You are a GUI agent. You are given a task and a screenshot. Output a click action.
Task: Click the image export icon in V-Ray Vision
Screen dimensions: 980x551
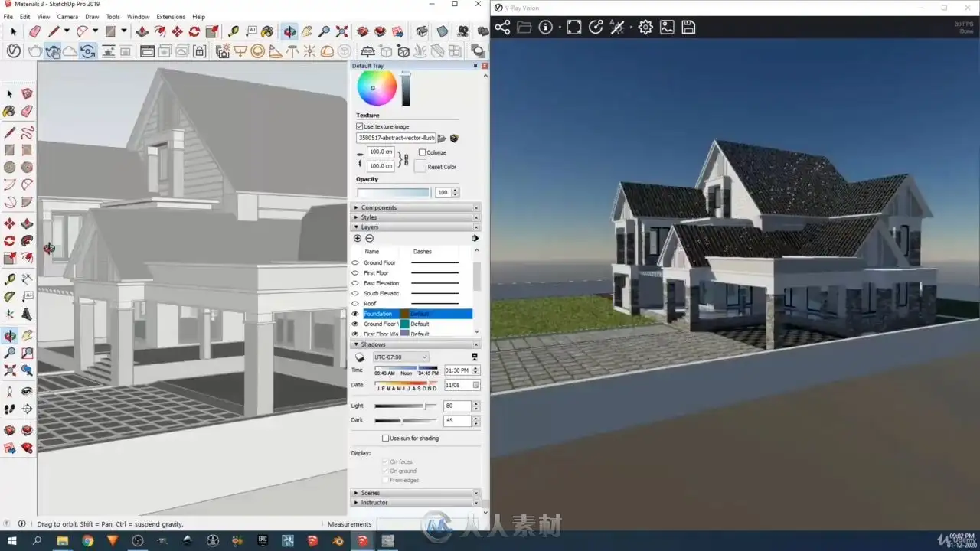(x=667, y=28)
